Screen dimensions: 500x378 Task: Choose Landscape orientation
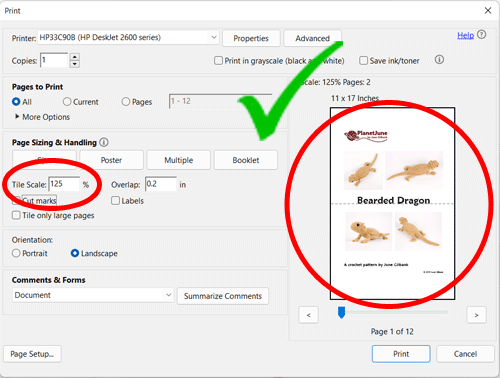point(75,253)
